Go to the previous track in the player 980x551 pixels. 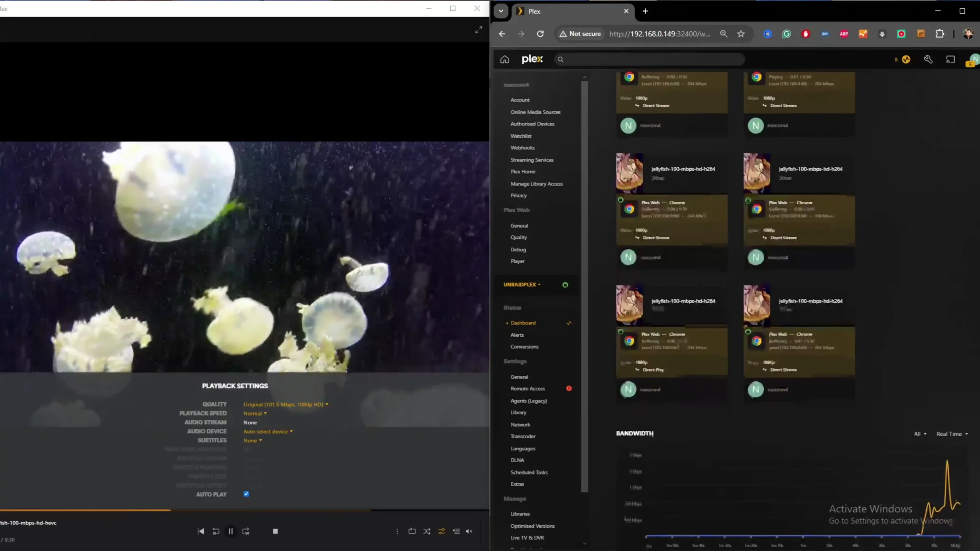click(x=201, y=531)
